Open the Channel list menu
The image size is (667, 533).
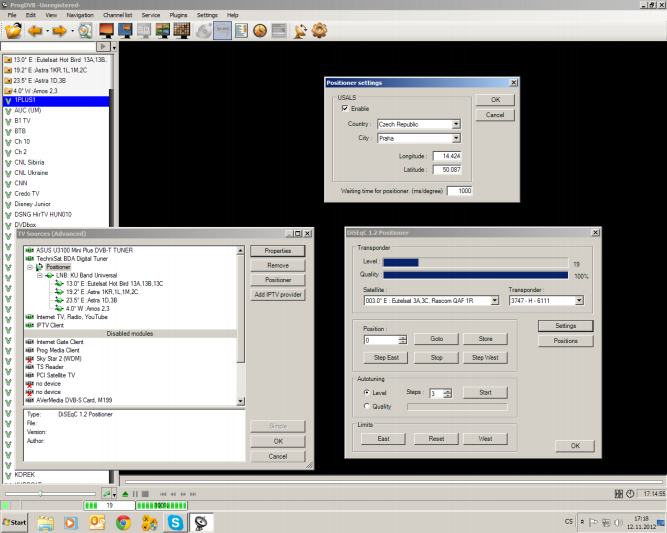tap(118, 15)
